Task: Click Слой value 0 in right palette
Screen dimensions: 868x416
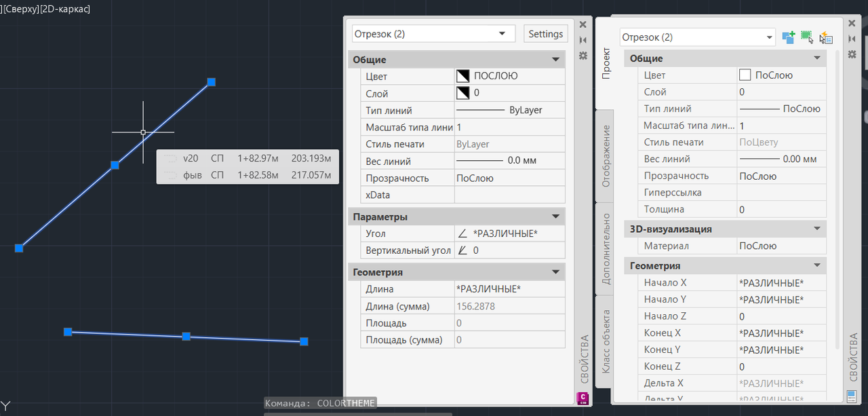Action: (x=782, y=92)
